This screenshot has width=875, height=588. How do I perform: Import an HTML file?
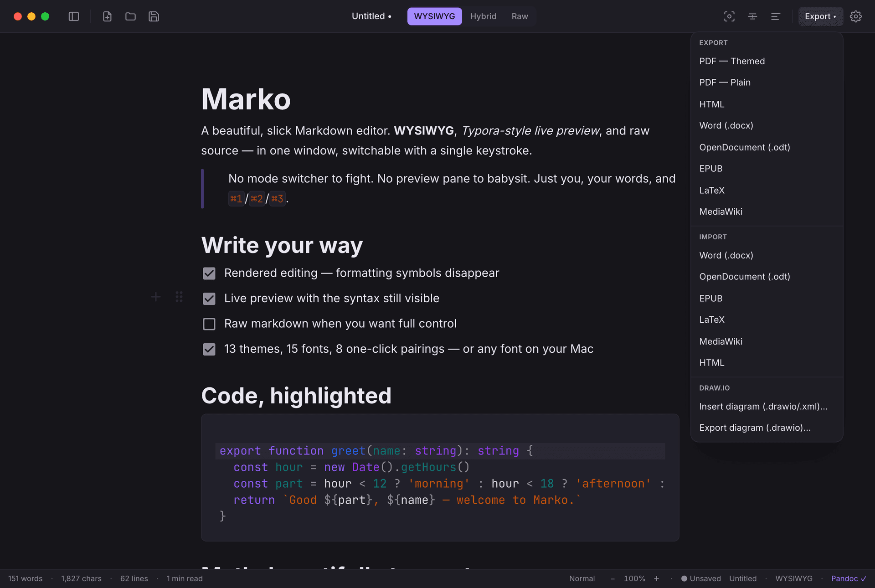(767, 363)
